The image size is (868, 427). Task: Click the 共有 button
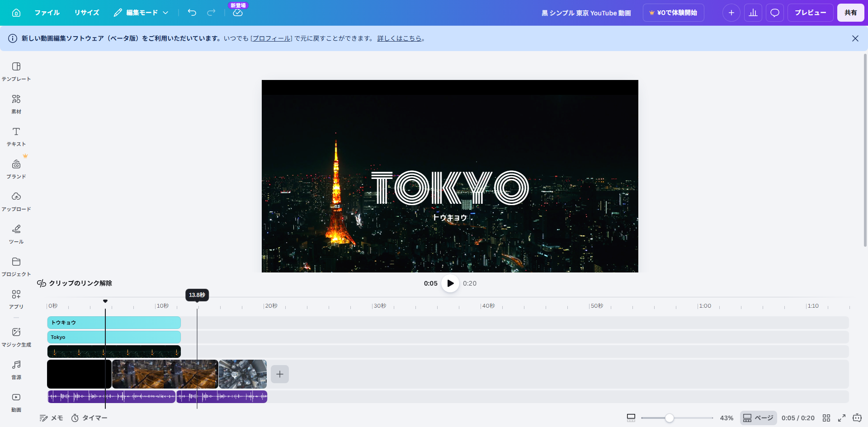(x=851, y=13)
